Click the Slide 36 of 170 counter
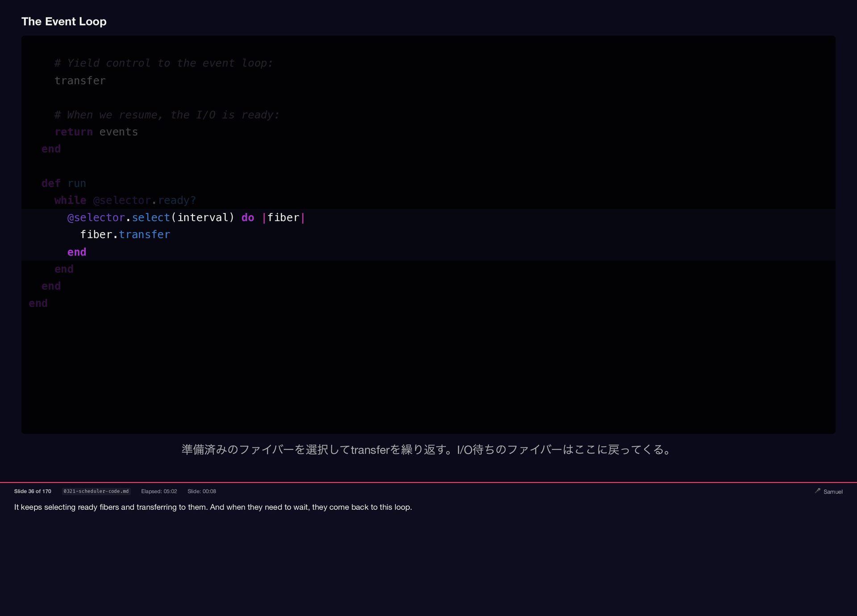Image resolution: width=857 pixels, height=616 pixels. coord(33,491)
